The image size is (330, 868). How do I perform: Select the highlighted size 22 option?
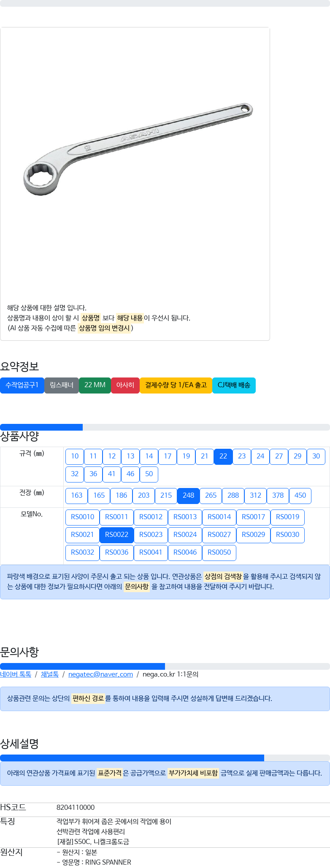tap(223, 456)
